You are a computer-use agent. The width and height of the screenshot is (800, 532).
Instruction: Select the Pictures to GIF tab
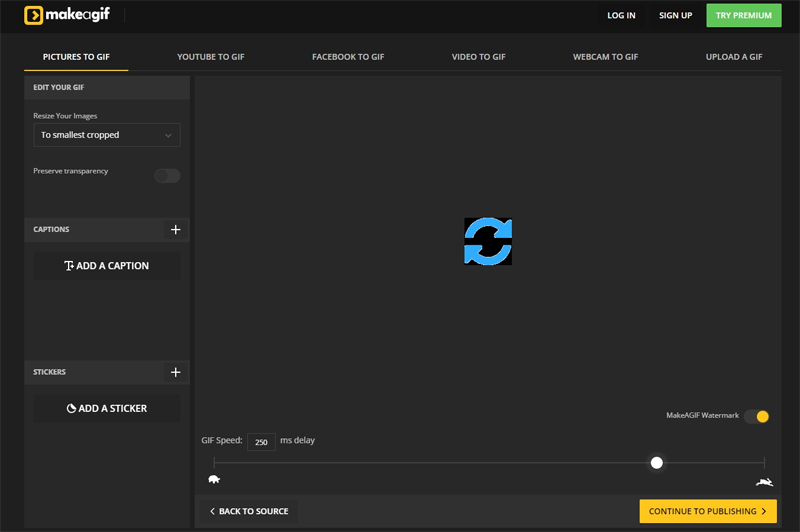(x=76, y=57)
